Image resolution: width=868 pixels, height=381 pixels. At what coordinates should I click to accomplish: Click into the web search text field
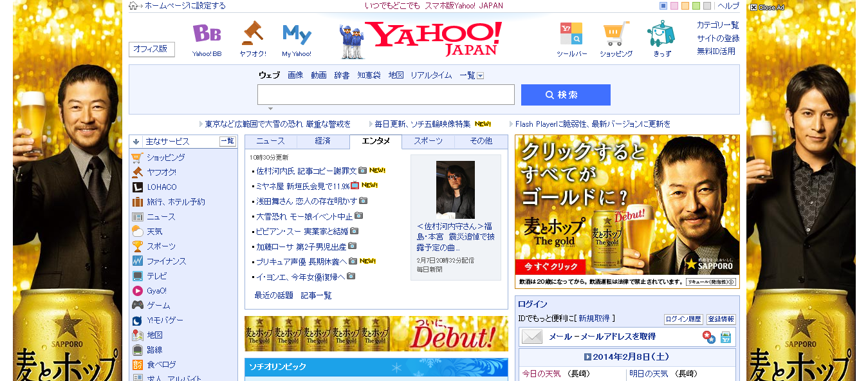[386, 95]
